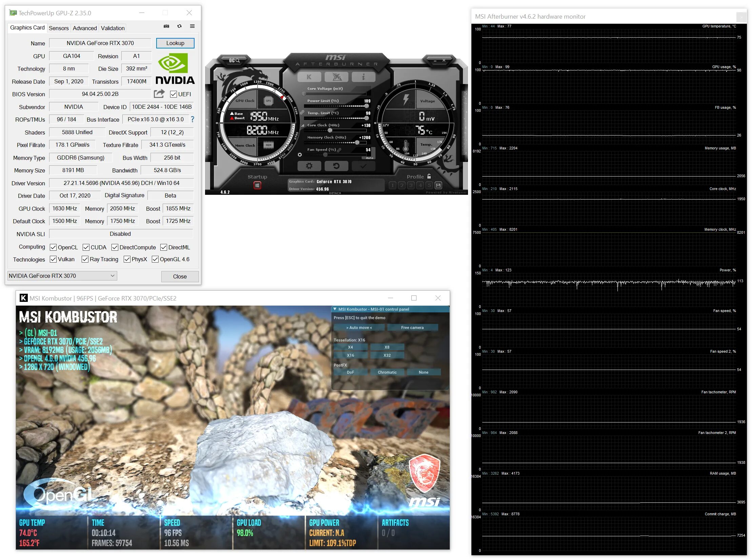Viewport: 752px width, 560px height.
Task: Click Core Clock slider knob
Action: [x=330, y=130]
